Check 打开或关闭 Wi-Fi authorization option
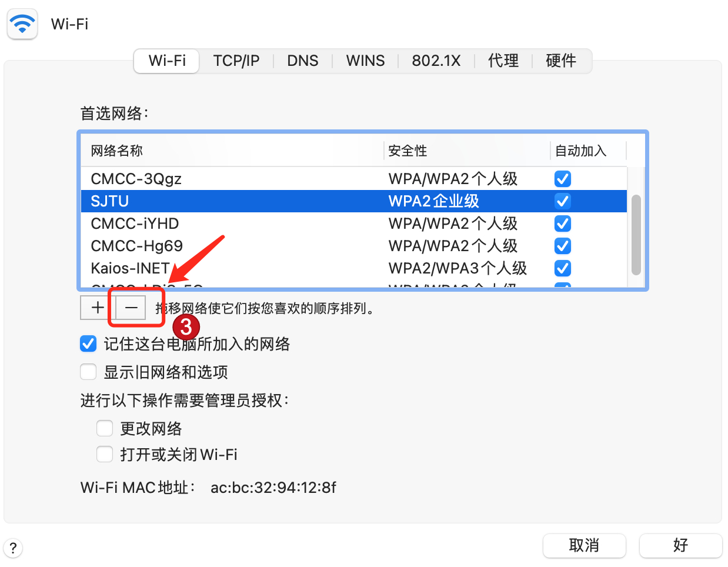 (105, 454)
